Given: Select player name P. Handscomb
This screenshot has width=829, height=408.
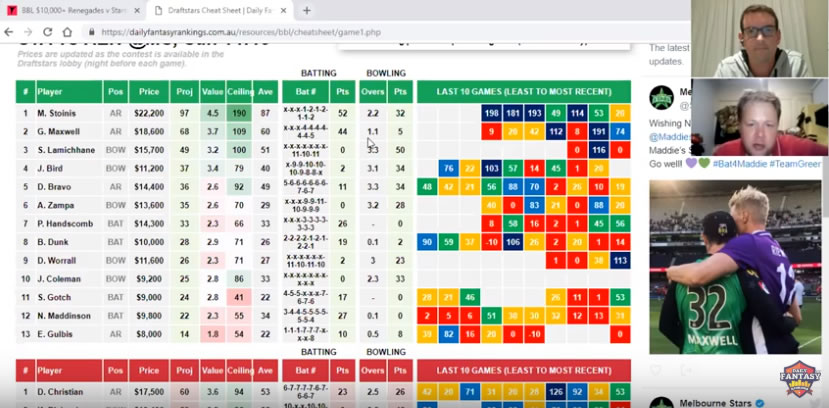Looking at the screenshot, I should pyautogui.click(x=65, y=224).
